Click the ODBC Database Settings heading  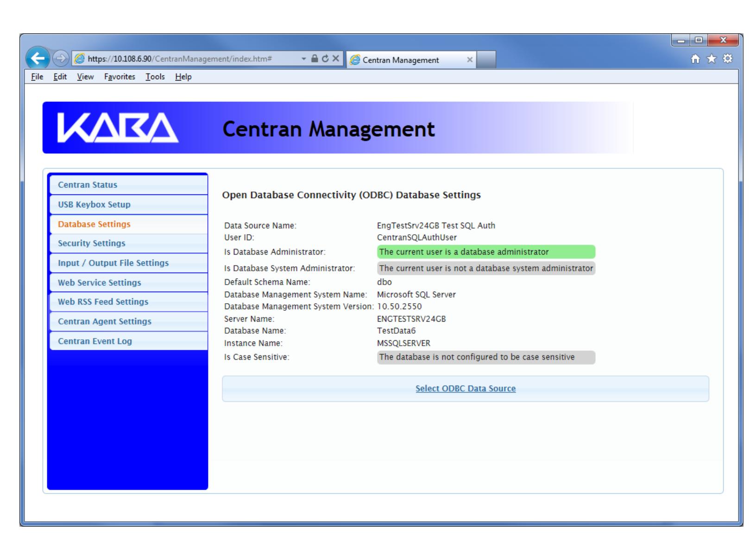coord(352,195)
